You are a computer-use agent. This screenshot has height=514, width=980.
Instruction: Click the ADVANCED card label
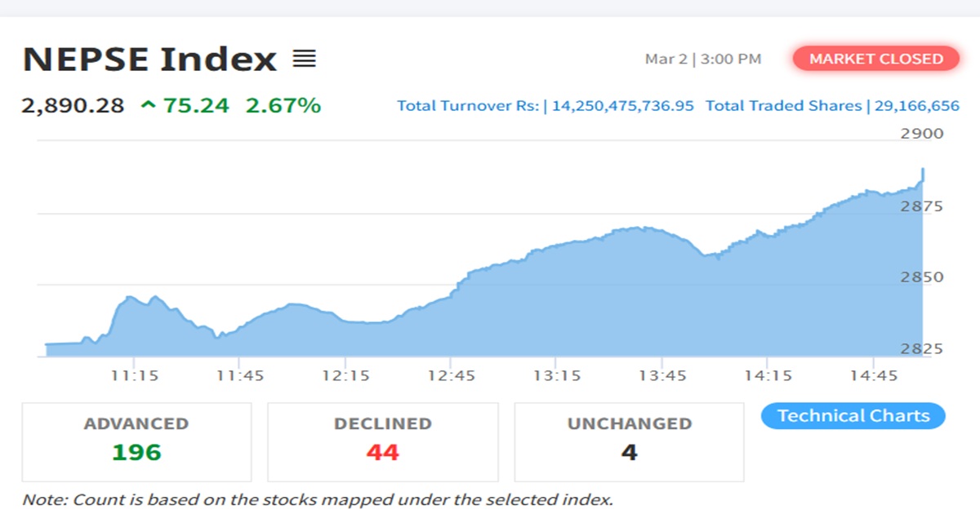coord(136,424)
